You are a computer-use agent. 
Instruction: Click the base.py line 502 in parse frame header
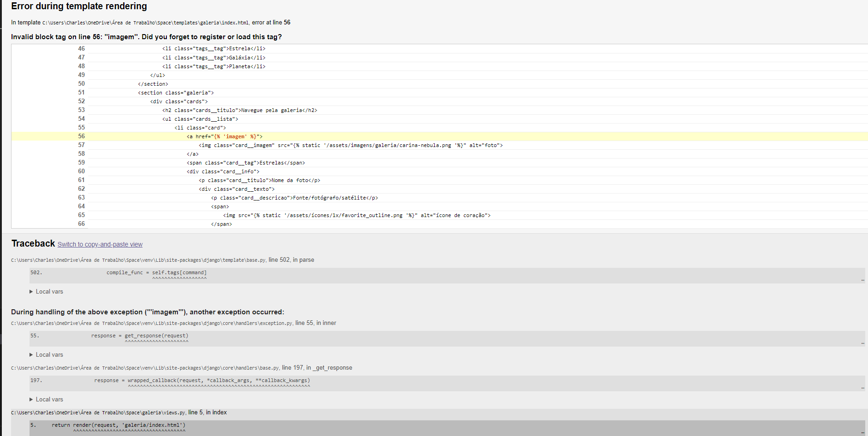pos(163,260)
